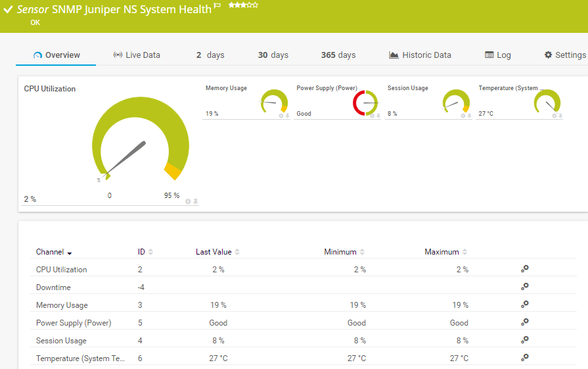Pin the CPU Utilization gauge
This screenshot has width=588, height=369.
195,201
